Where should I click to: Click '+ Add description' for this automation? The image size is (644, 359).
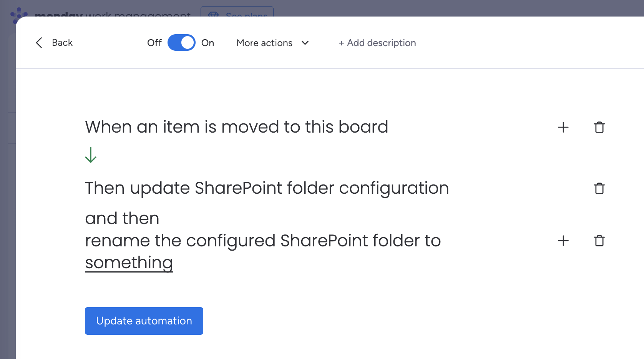[x=377, y=43]
